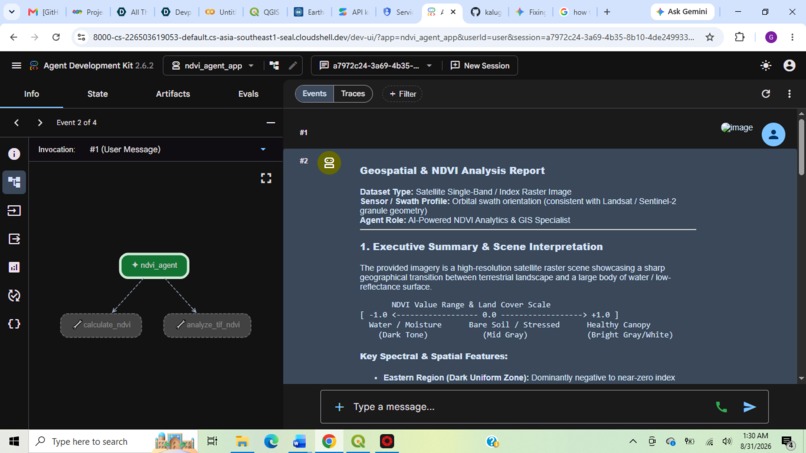Image resolution: width=806 pixels, height=453 pixels.
Task: Open File Explorer from the taskbar
Action: click(242, 441)
